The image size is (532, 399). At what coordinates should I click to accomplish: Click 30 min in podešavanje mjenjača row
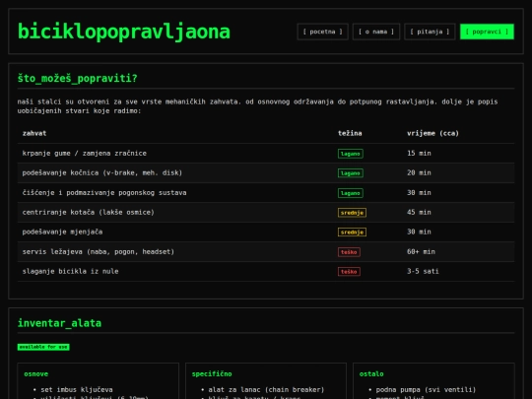tap(419, 233)
